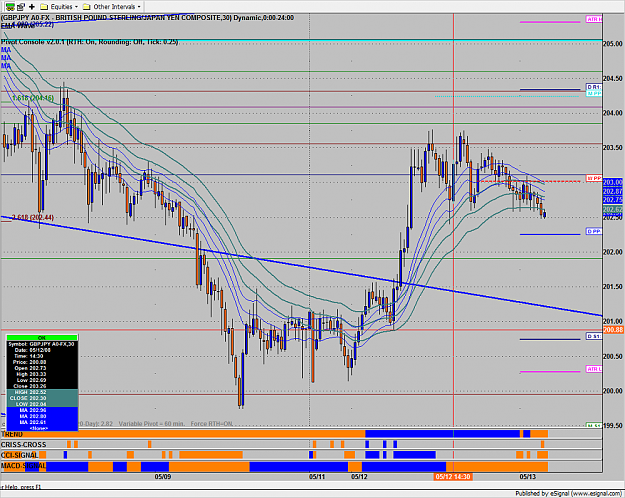Viewport: 625px width, 498px height.
Task: Click the D S1 pivot label
Action: [594, 337]
